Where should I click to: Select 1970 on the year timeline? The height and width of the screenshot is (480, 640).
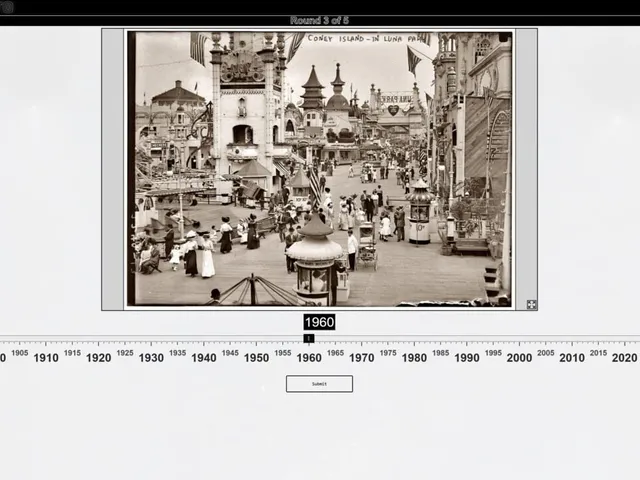click(x=362, y=358)
